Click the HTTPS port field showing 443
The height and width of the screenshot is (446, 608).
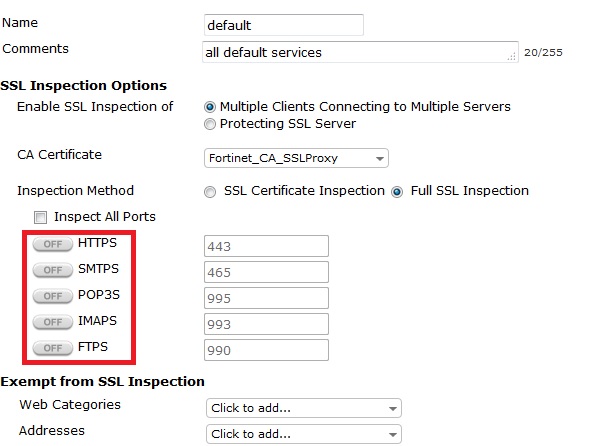pyautogui.click(x=266, y=245)
